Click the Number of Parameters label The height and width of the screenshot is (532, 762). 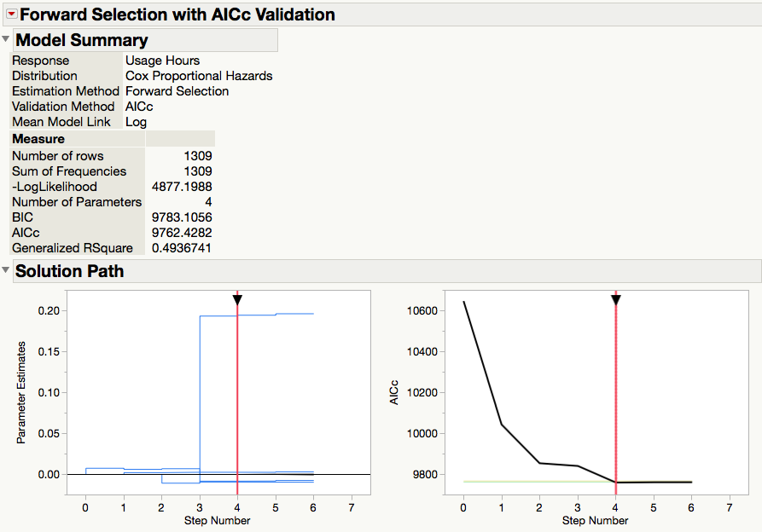(x=77, y=202)
